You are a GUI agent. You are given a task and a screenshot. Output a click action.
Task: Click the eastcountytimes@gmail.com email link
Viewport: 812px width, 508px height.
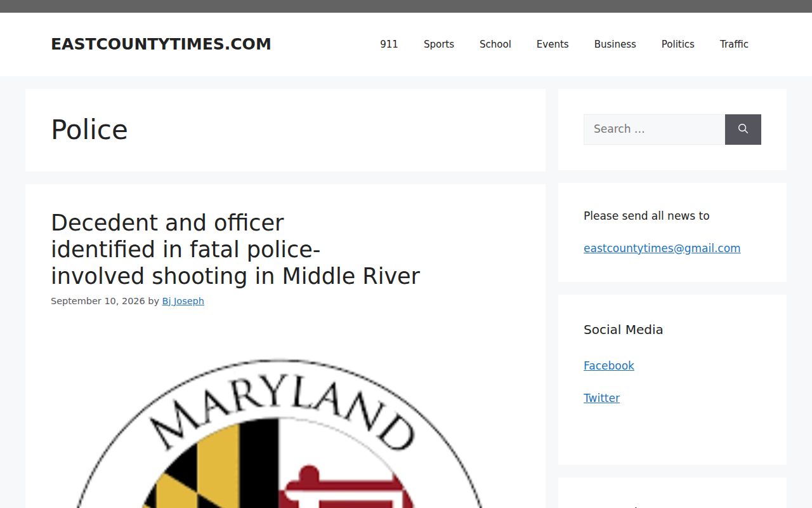point(662,248)
